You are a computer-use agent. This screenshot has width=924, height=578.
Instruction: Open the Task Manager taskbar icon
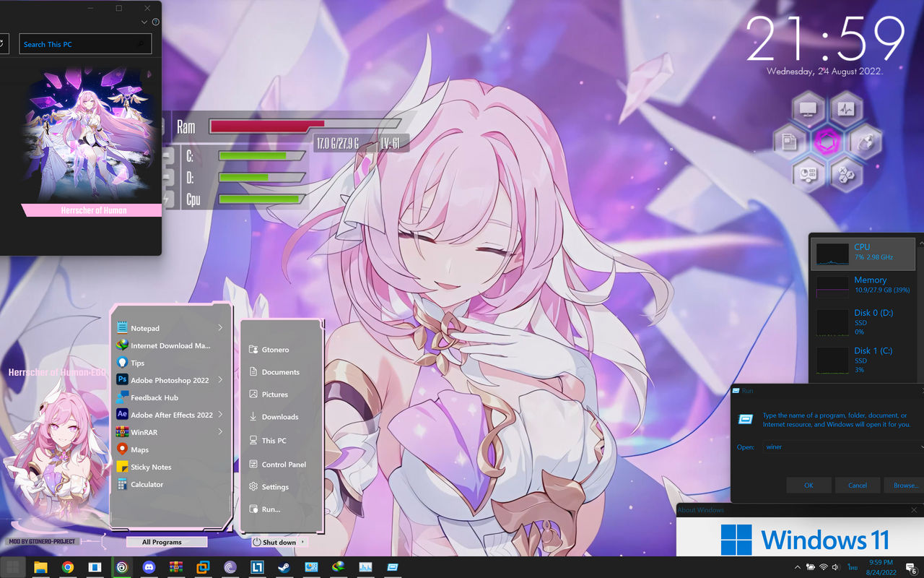coord(365,567)
